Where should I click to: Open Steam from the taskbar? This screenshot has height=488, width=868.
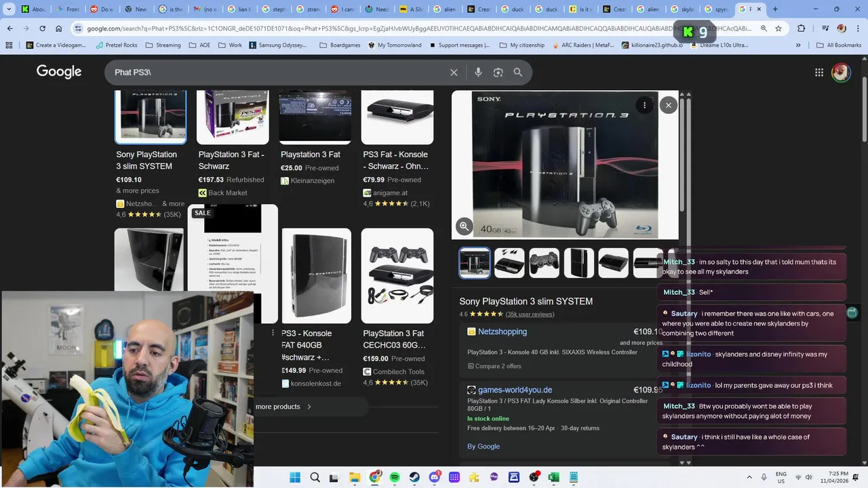click(x=414, y=477)
